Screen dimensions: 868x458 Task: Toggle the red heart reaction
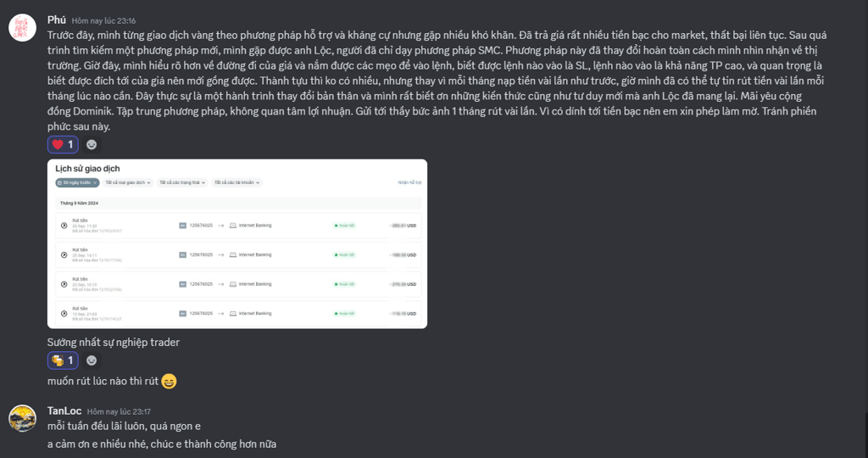63,144
